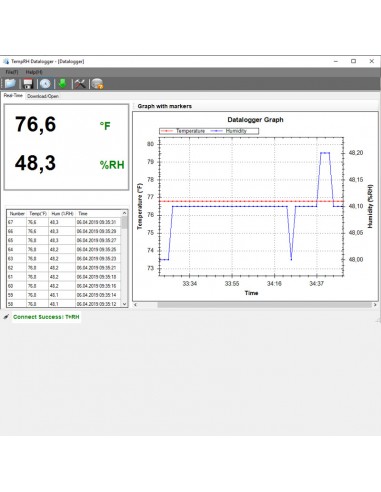
Task: Click the Humidity legend entry
Action: point(229,131)
